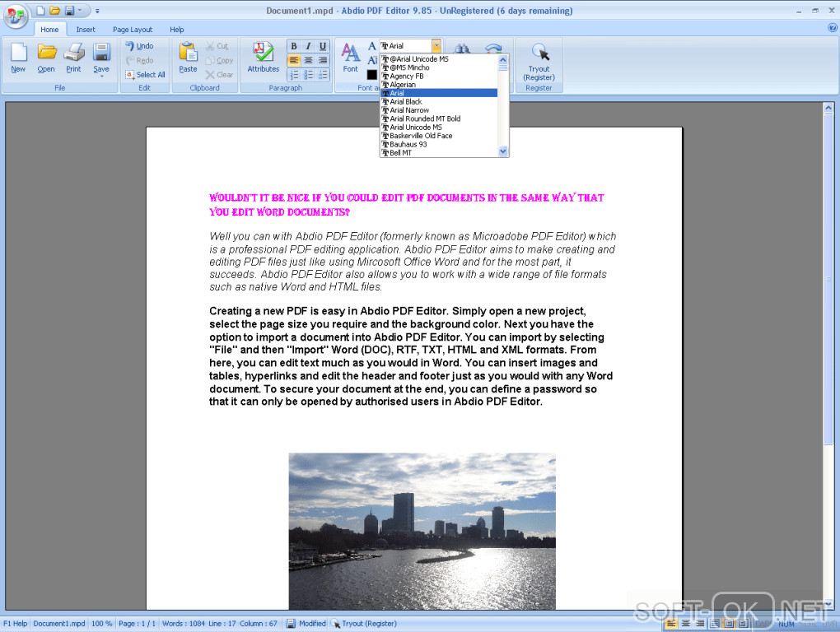Click the floppy Save icon in quick access toolbar
The height and width of the screenshot is (632, 840).
(x=70, y=11)
